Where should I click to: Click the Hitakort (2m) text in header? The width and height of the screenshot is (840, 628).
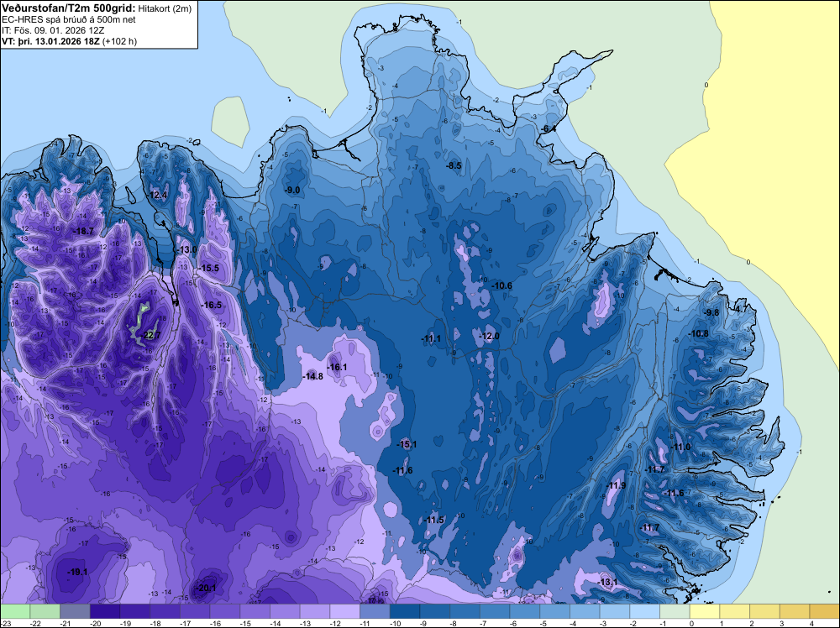coord(165,8)
